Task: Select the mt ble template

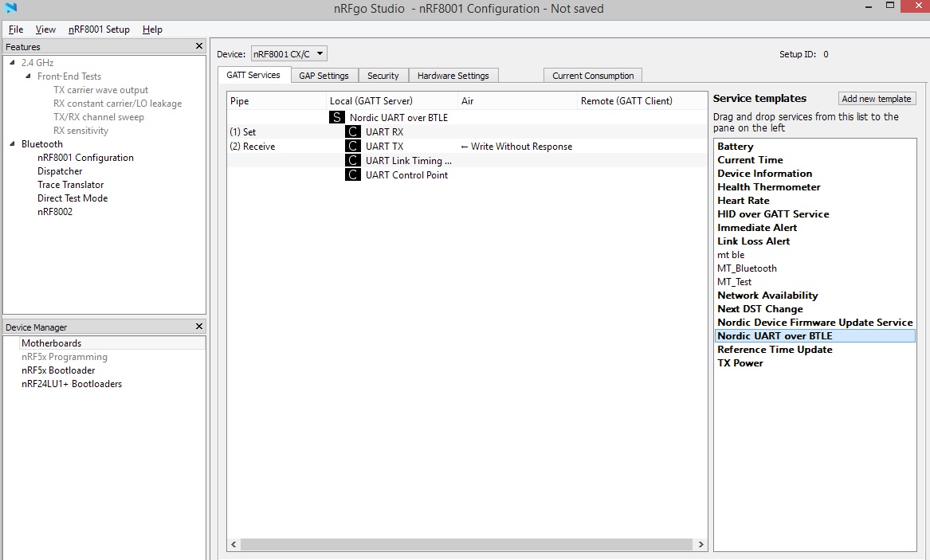Action: click(731, 255)
